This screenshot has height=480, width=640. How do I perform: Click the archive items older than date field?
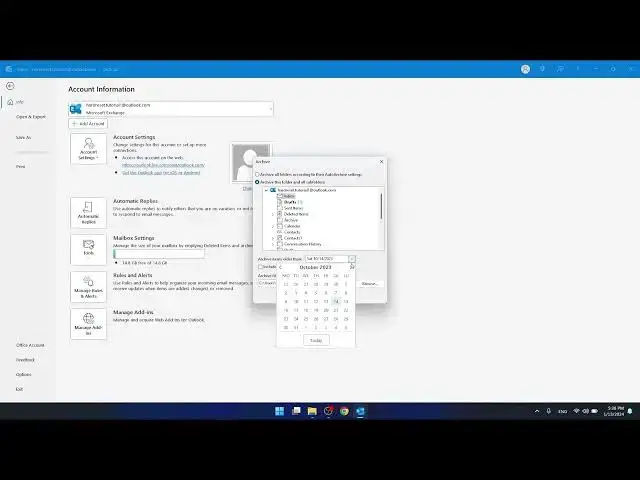coord(327,259)
